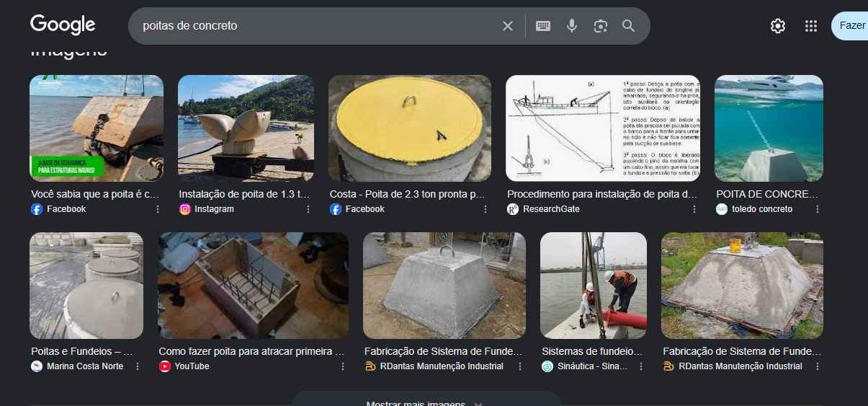Click the Sináutica source icon
Image resolution: width=868 pixels, height=406 pixels.
click(547, 366)
